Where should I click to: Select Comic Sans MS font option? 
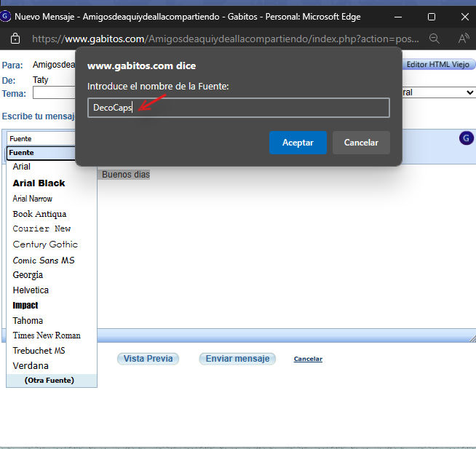(44, 261)
